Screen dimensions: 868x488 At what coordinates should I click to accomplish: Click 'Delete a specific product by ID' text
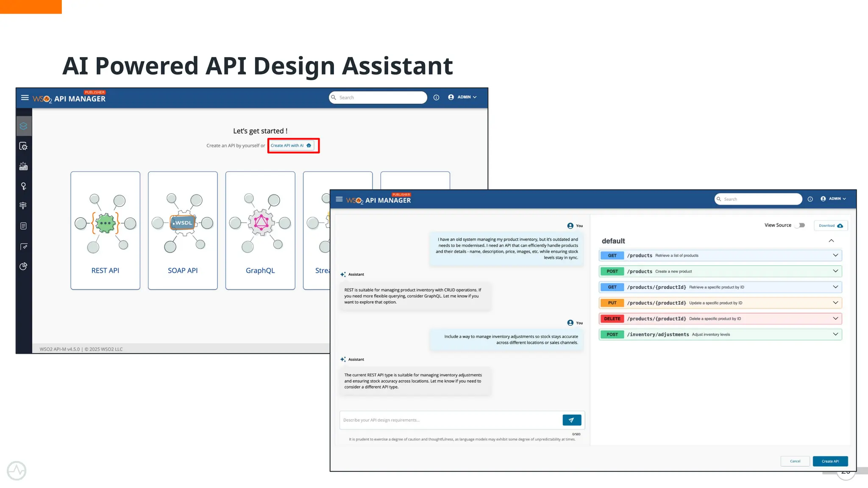tap(715, 319)
